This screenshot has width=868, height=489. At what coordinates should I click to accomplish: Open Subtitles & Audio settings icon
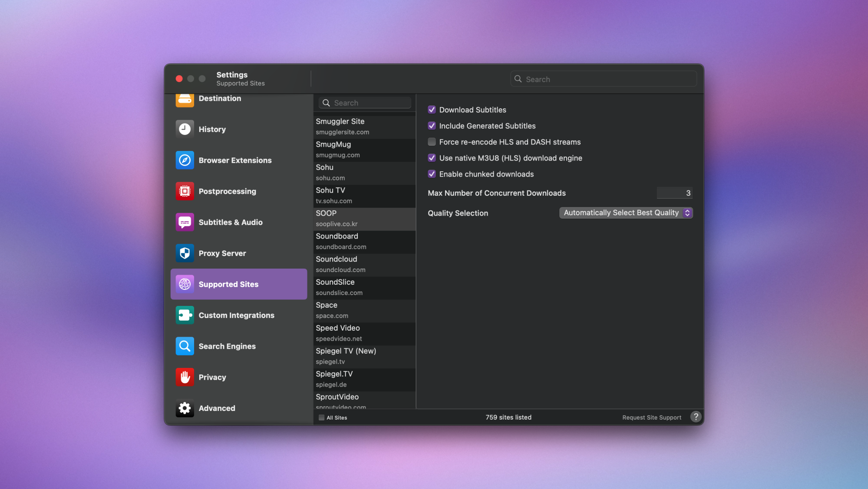point(185,222)
